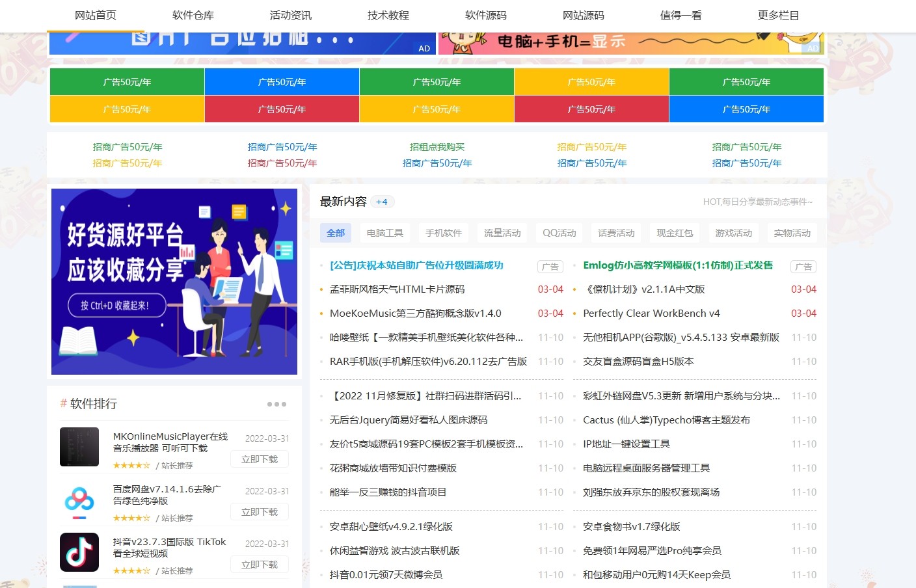Navigate to 技术教程 in the menu bar
The image size is (916, 588).
coord(387,15)
